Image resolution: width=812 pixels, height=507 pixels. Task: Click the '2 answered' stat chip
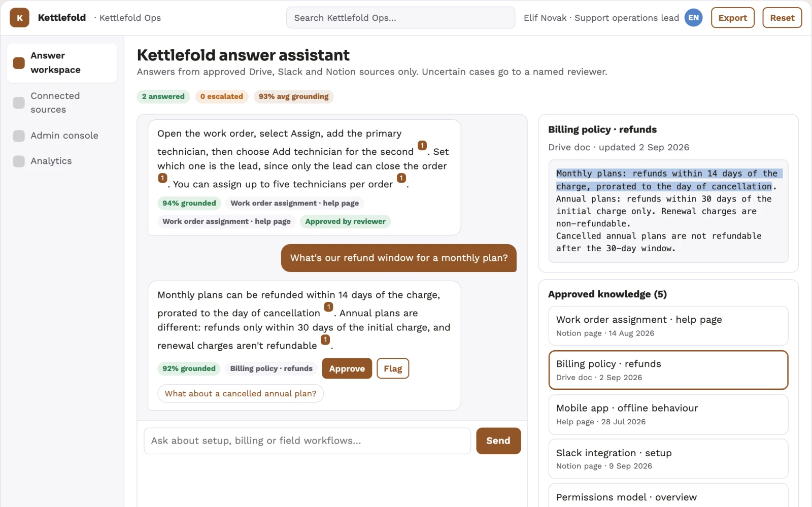pyautogui.click(x=163, y=96)
